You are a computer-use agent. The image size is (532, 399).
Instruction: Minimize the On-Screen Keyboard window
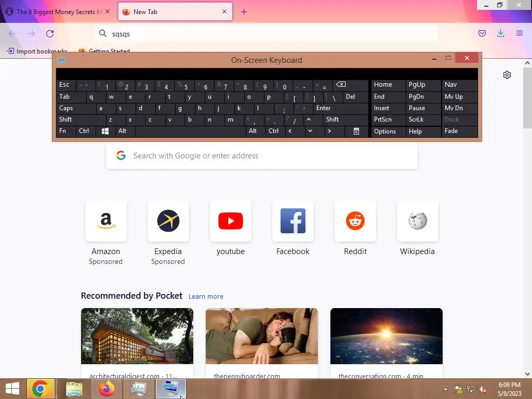(434, 58)
